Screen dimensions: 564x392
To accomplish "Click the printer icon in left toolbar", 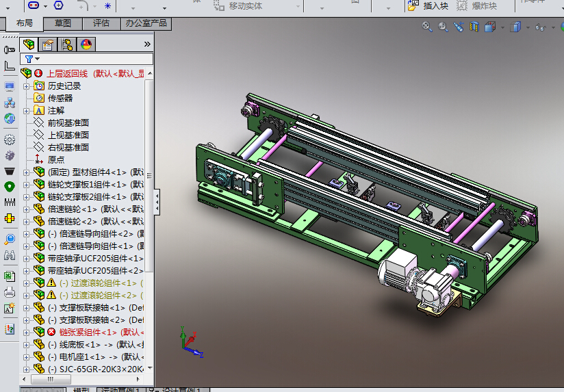I will [10, 292].
